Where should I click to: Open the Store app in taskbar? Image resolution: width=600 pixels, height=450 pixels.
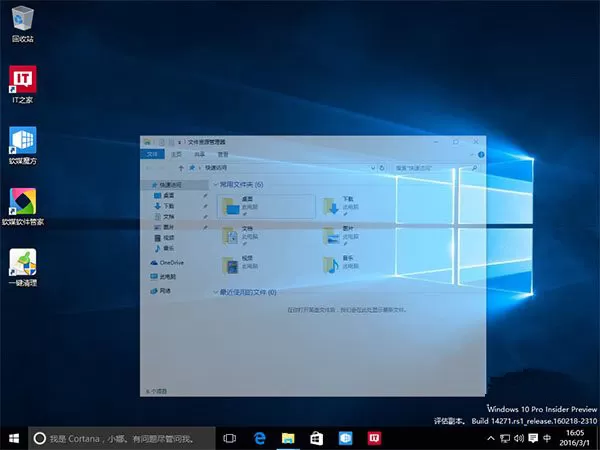(316, 438)
